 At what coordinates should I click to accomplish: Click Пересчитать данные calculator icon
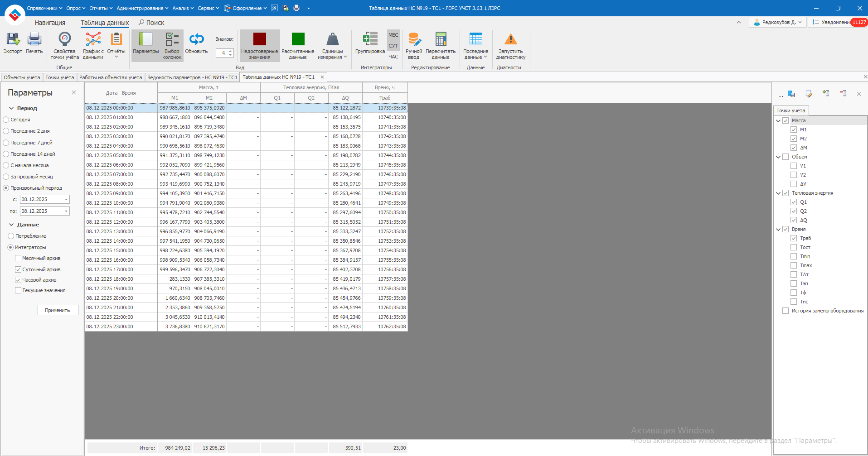(440, 40)
